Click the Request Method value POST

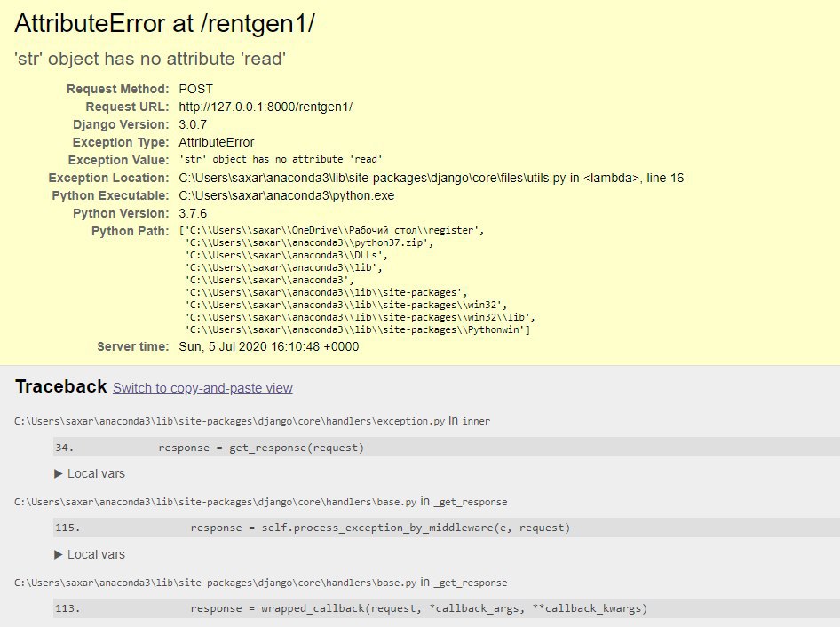195,89
